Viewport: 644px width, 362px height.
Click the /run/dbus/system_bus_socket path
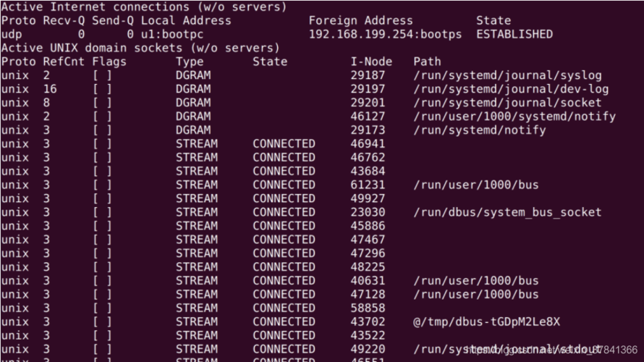pyautogui.click(x=507, y=212)
